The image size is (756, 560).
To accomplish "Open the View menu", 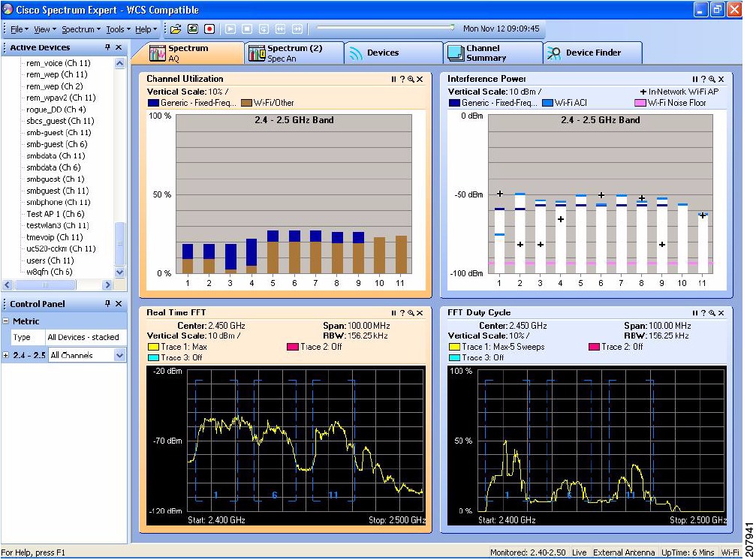I will tap(45, 29).
